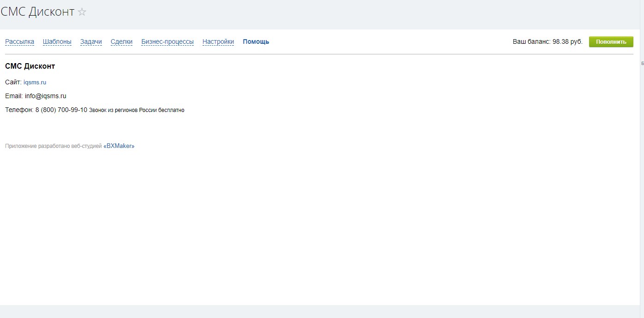
Task: Select the active Помощь tab
Action: [256, 41]
